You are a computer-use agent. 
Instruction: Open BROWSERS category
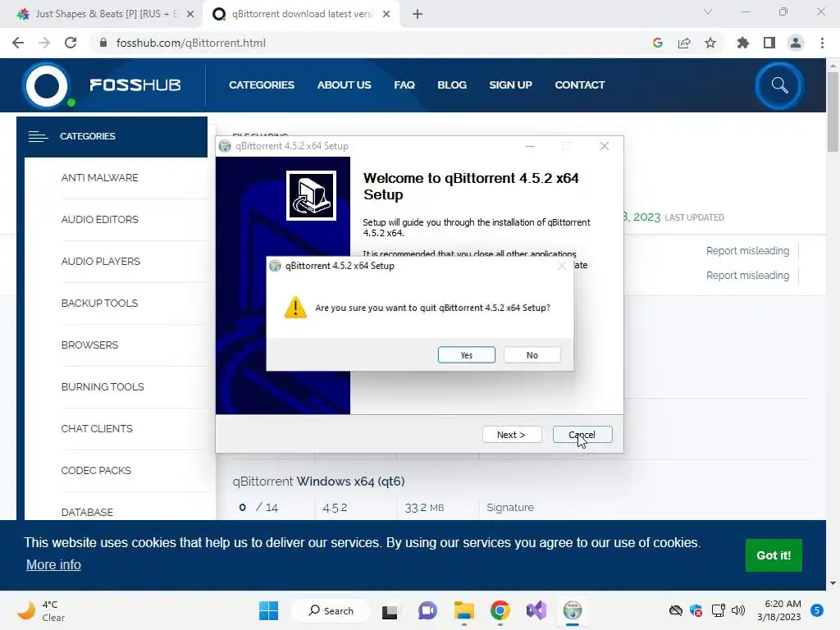(x=89, y=345)
